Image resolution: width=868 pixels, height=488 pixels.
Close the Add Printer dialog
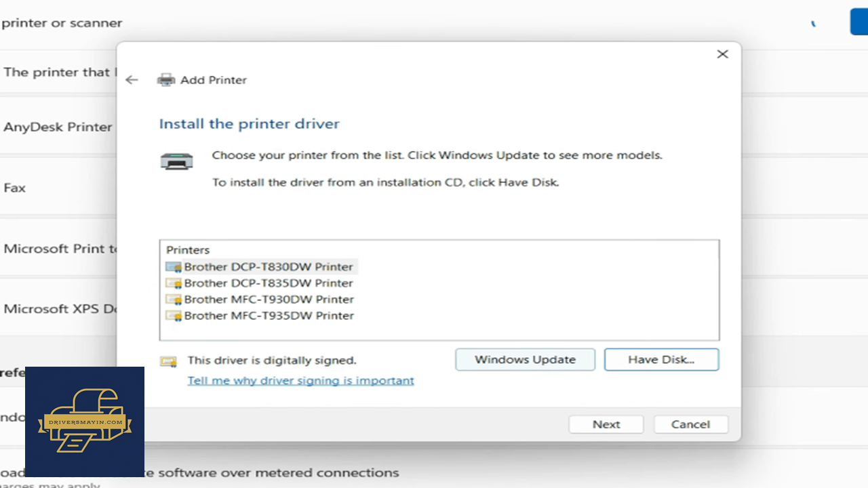click(x=723, y=54)
